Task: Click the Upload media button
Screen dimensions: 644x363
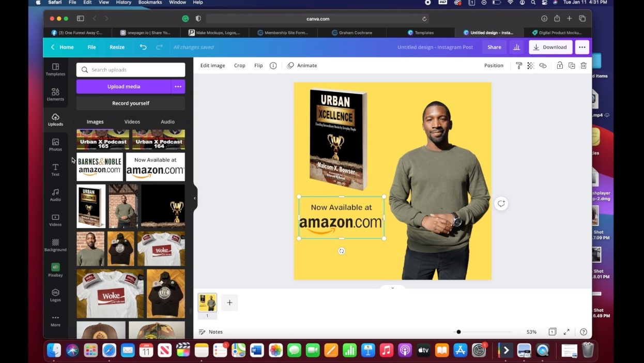Action: click(124, 86)
